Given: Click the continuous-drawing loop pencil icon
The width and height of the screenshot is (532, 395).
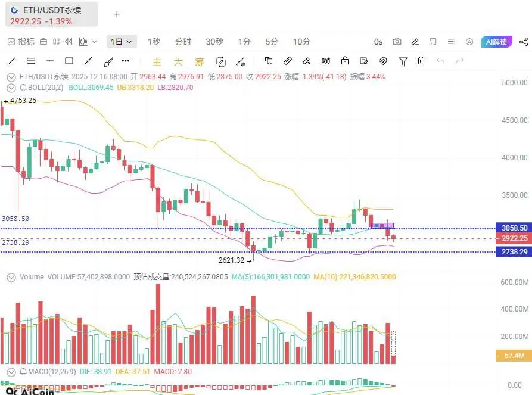Looking at the screenshot, I should (221, 62).
